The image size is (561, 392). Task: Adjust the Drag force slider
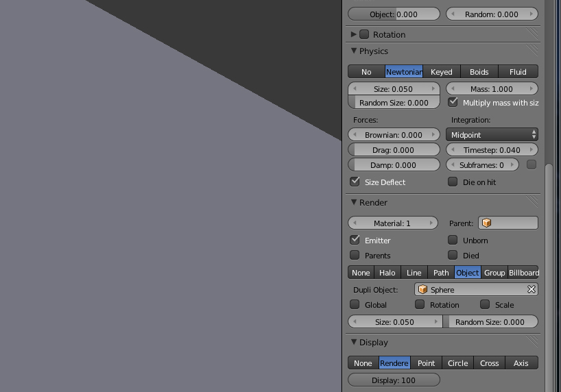(x=394, y=150)
